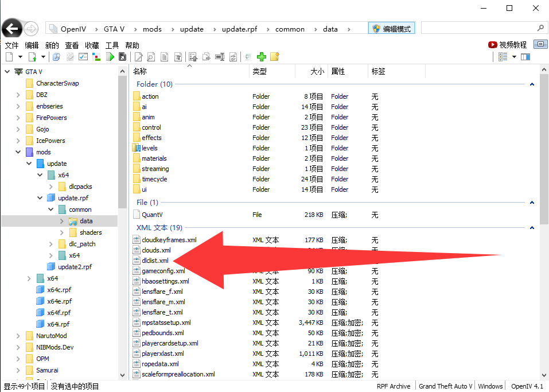
Task: Click the Import file icon with green arrow
Action: point(33,57)
